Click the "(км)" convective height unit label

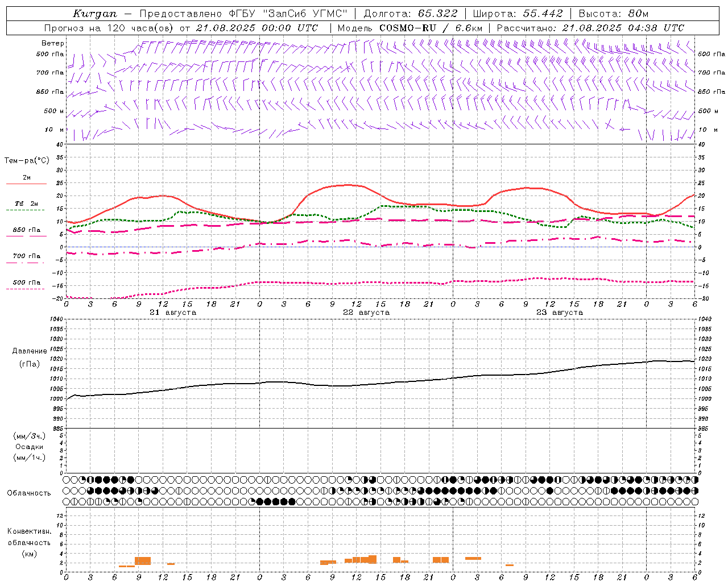29,554
